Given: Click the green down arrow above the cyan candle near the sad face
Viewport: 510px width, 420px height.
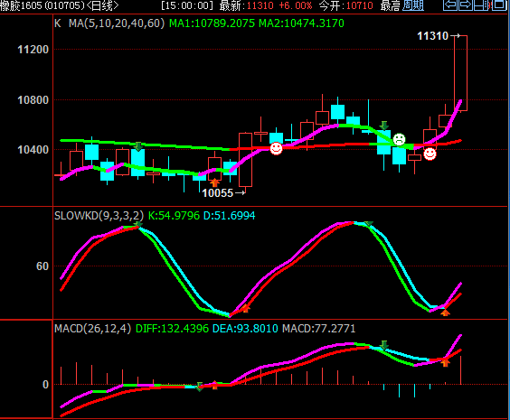Looking at the screenshot, I should tap(383, 126).
